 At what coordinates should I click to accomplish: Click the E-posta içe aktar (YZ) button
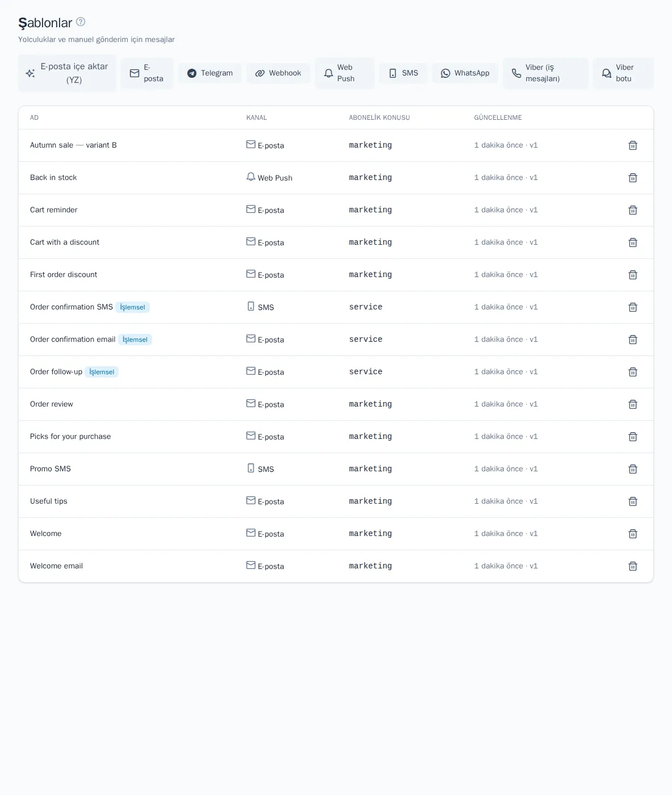pos(67,73)
